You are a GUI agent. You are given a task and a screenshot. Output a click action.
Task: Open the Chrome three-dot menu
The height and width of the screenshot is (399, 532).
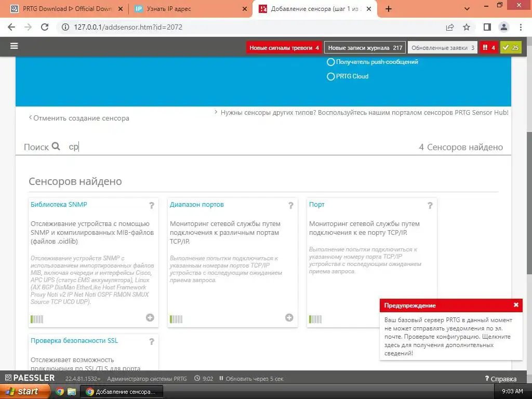pos(521,27)
